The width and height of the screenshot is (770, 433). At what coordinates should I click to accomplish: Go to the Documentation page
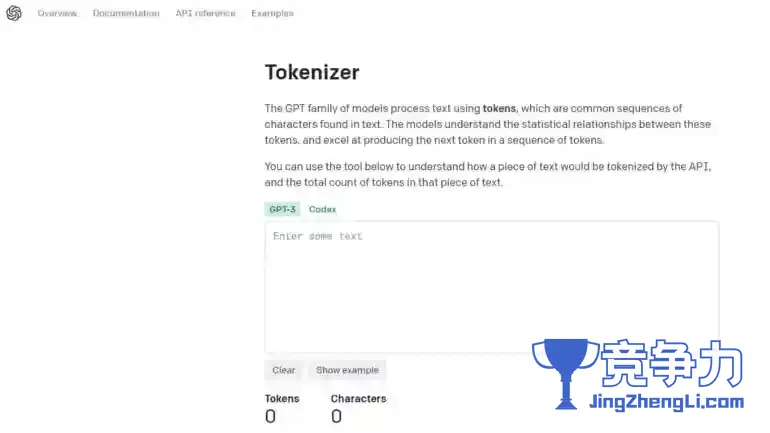(x=126, y=13)
